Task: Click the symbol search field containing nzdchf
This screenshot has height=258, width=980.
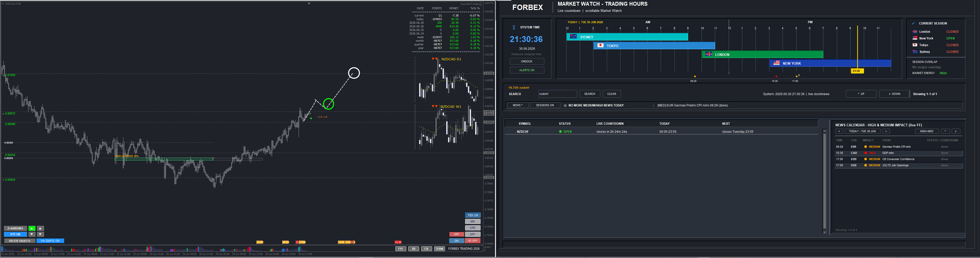Action: pyautogui.click(x=557, y=94)
